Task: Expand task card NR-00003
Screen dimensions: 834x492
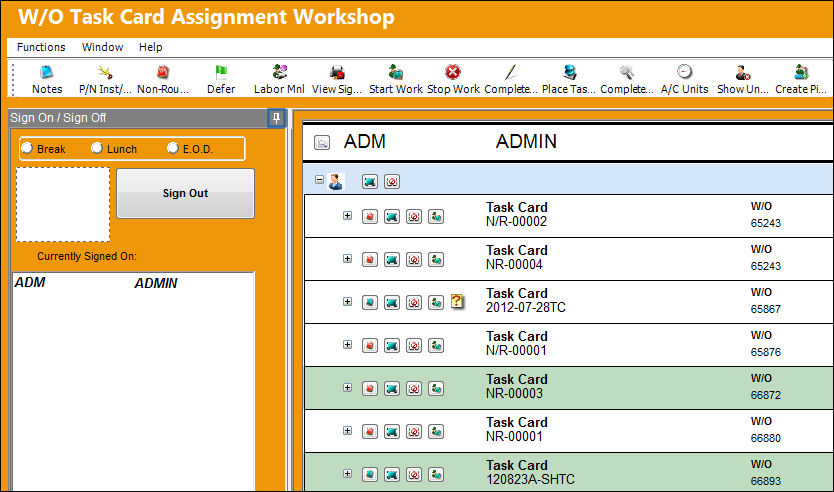Action: coord(347,388)
